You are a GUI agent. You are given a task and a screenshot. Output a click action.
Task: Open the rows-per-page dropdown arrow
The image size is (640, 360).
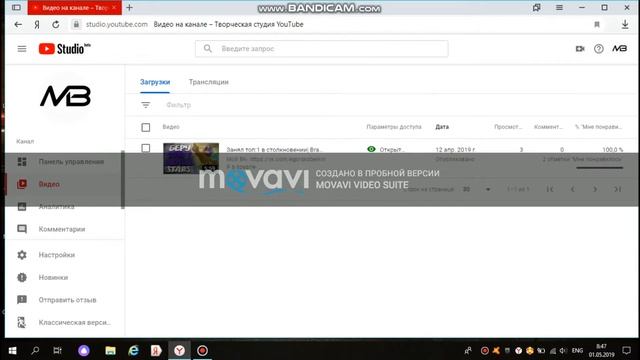click(x=488, y=189)
